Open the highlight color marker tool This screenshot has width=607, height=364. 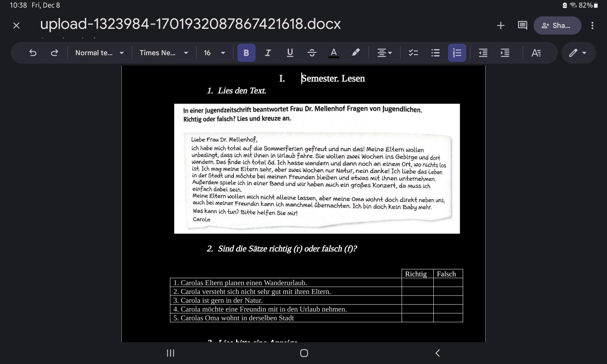(x=355, y=53)
